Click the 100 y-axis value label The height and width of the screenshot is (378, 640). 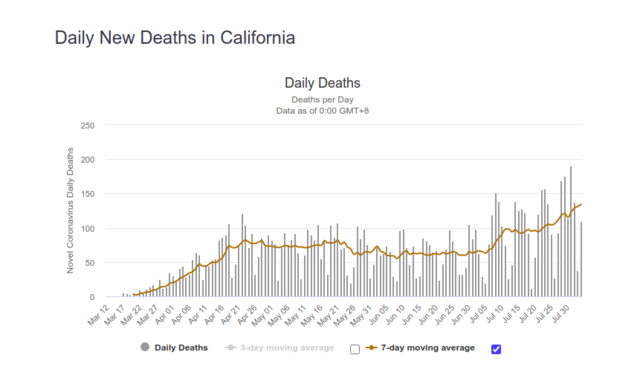87,229
